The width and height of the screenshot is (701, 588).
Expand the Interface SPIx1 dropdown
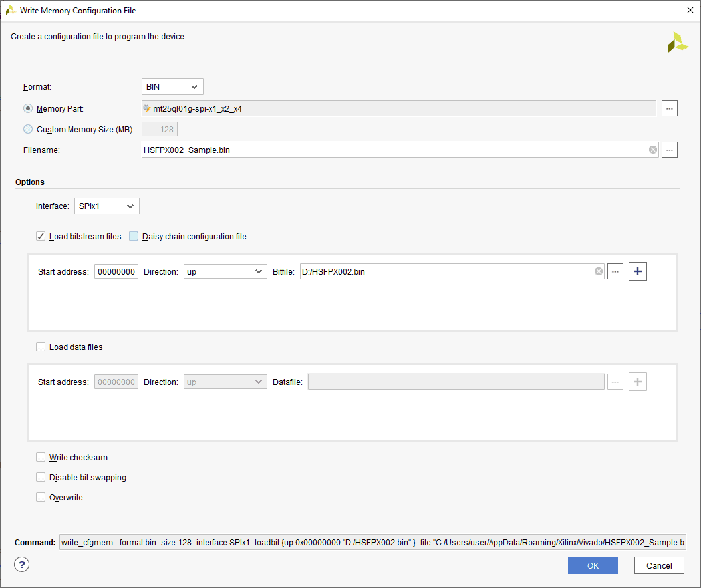pos(106,206)
